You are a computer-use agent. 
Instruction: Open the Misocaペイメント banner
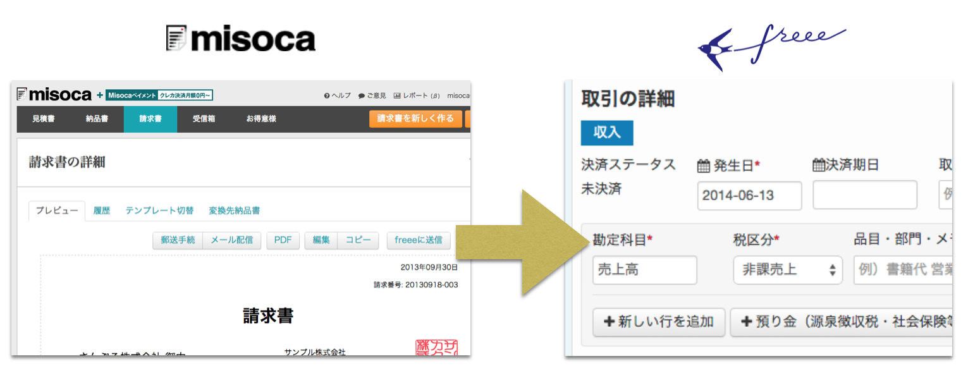159,95
